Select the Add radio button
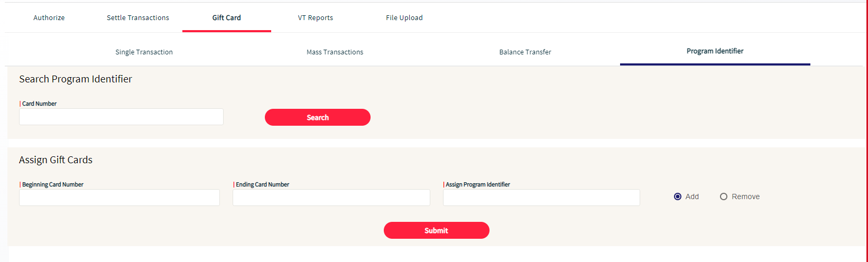This screenshot has height=262, width=868. coord(678,196)
